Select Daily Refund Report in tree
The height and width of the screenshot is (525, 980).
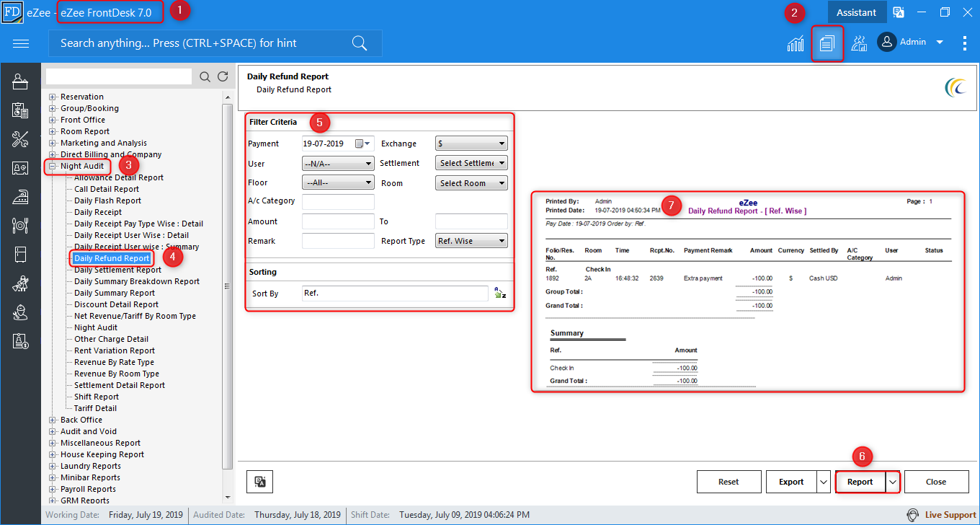click(x=112, y=258)
